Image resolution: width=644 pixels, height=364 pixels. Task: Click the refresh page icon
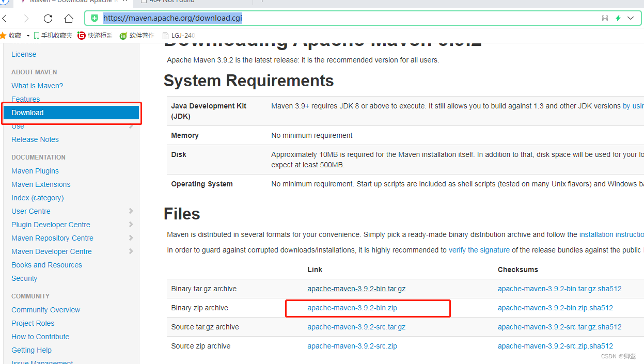pos(48,18)
